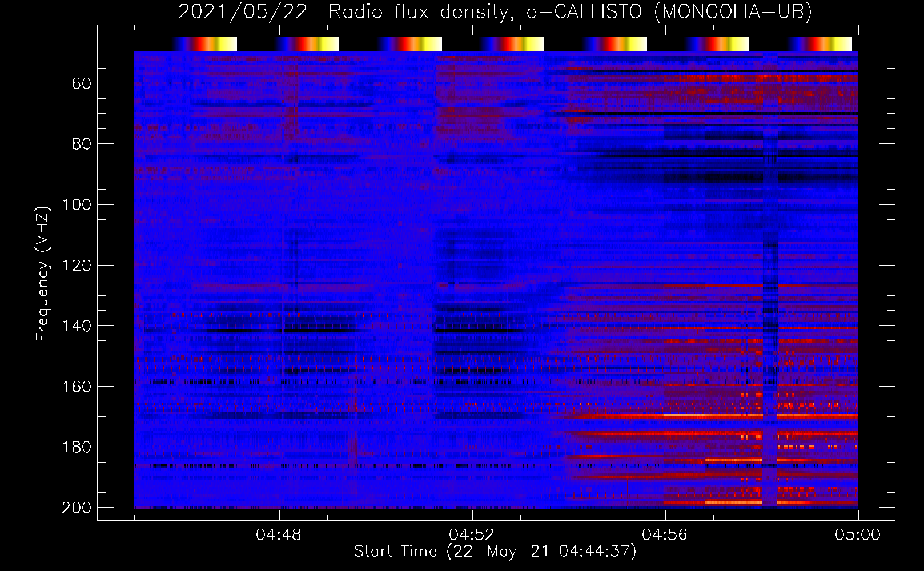924x571 pixels.
Task: Click the 100 frequency tick label
Action: 77,205
